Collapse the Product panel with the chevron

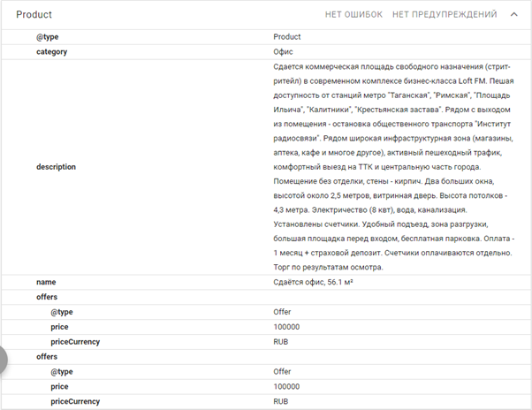pyautogui.click(x=513, y=14)
